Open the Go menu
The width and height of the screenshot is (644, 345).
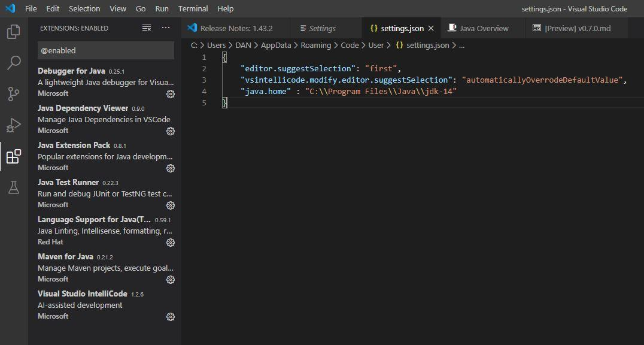(141, 8)
